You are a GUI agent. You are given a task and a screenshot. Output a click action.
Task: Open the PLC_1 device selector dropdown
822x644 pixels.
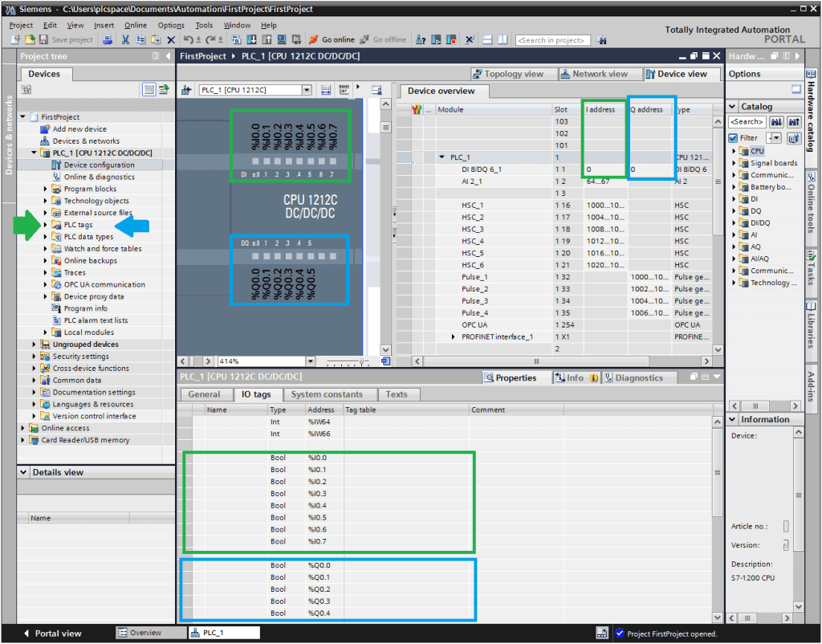307,90
